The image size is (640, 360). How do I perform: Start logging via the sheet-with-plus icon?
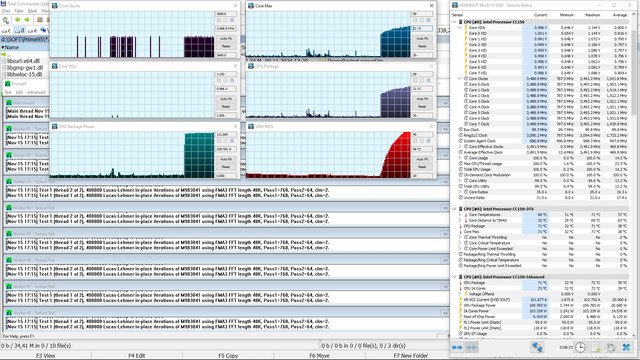point(596,347)
